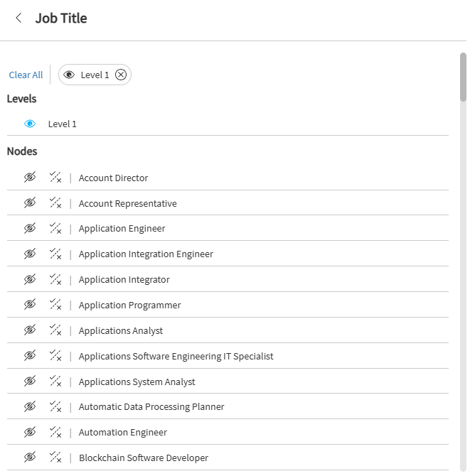
Task: Select the Application Programmer node label
Action: point(129,305)
